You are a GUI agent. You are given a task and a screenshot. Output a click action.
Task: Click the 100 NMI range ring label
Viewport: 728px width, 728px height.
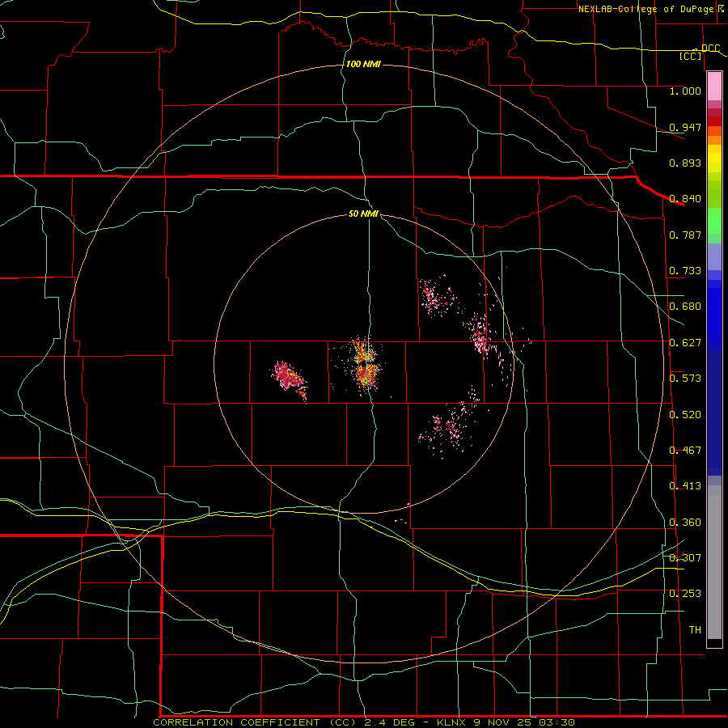click(x=363, y=64)
